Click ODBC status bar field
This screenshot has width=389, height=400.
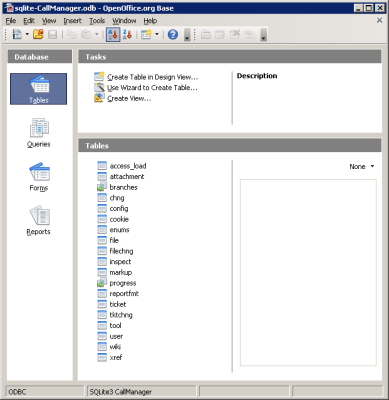[x=45, y=392]
